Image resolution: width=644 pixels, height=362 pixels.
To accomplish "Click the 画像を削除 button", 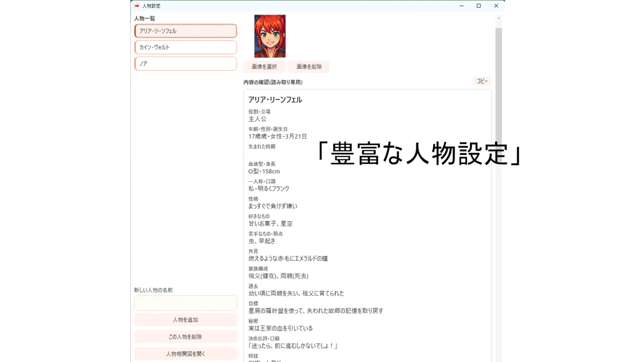I will point(309,67).
